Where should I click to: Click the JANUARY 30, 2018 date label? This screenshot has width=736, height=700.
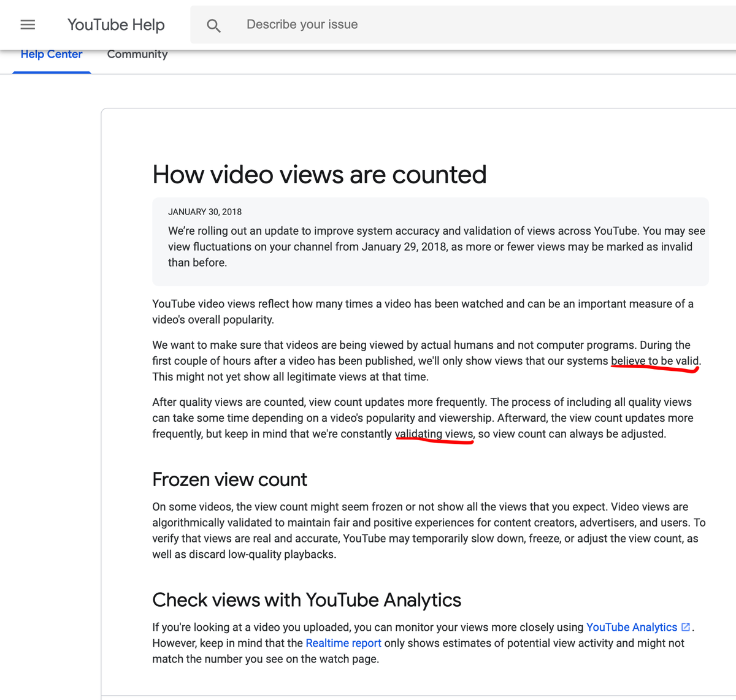coord(205,211)
